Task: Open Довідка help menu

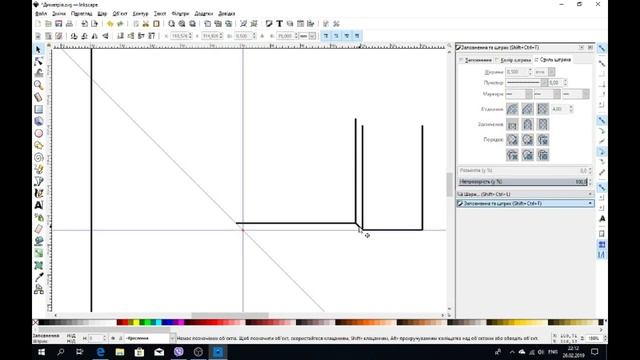Action: point(227,13)
